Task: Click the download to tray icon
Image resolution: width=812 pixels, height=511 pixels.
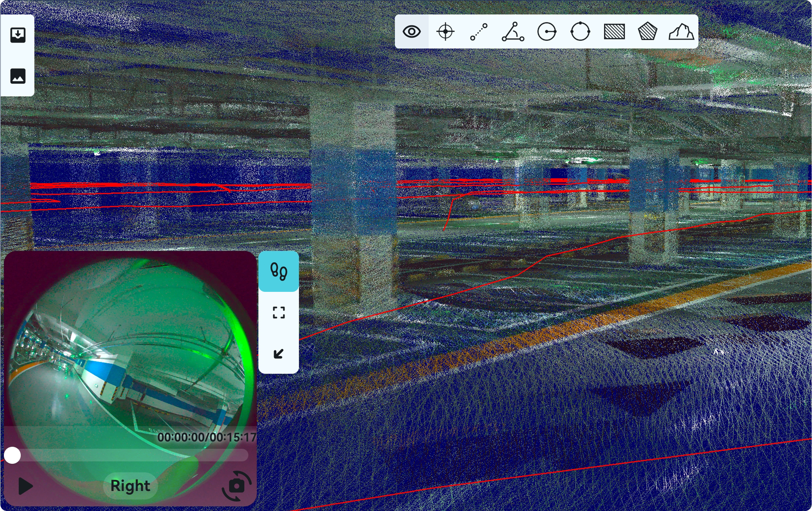Action: click(18, 35)
